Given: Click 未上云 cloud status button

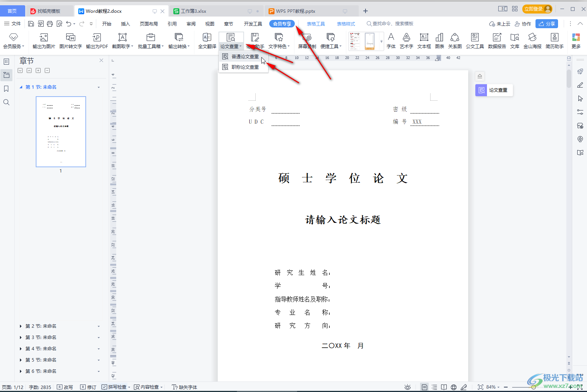Looking at the screenshot, I should pos(500,24).
